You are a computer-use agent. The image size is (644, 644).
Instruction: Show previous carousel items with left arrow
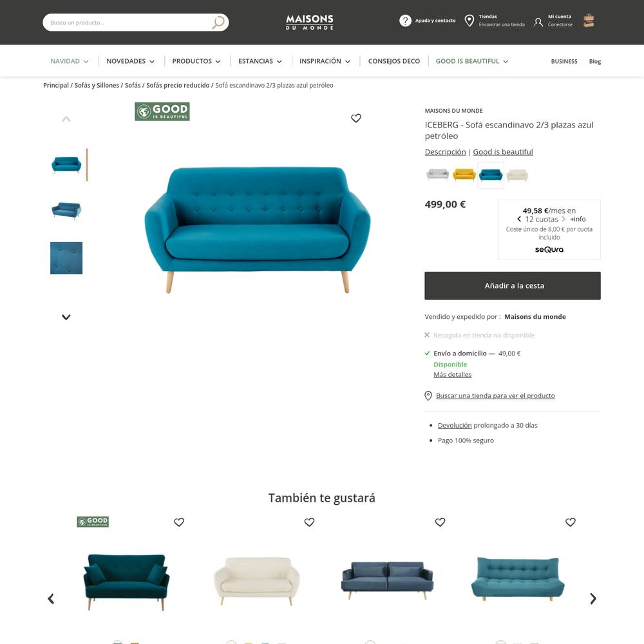(x=51, y=598)
